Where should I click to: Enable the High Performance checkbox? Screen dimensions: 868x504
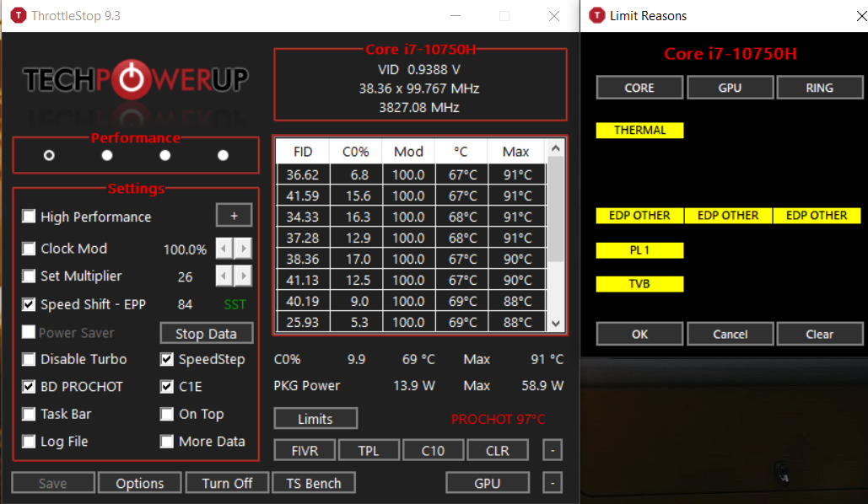(x=28, y=216)
